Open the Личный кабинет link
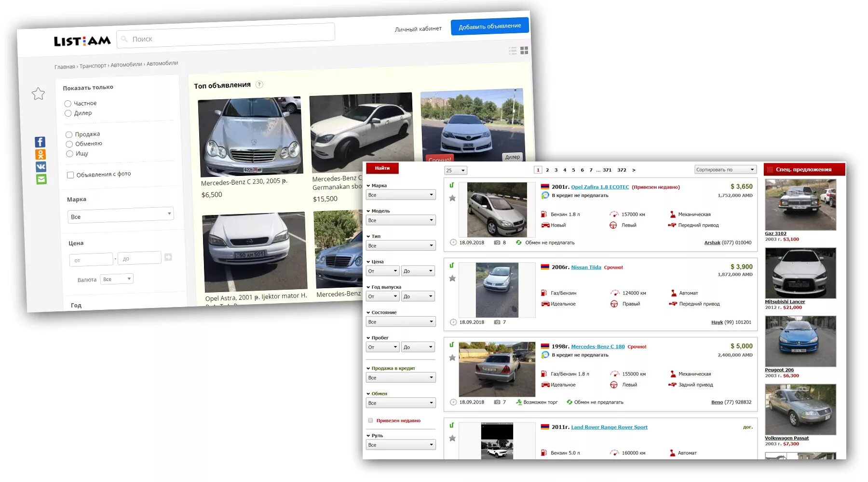The image size is (868, 482). (418, 29)
